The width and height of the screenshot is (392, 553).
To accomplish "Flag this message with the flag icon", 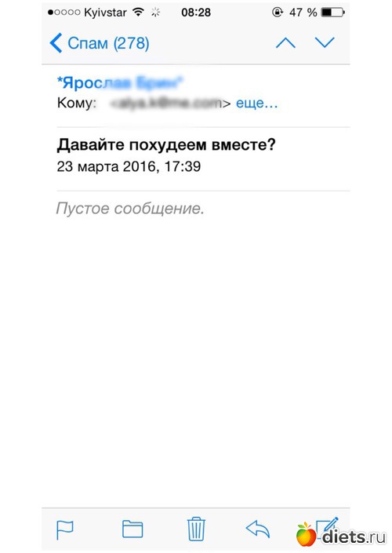I will coord(65,530).
